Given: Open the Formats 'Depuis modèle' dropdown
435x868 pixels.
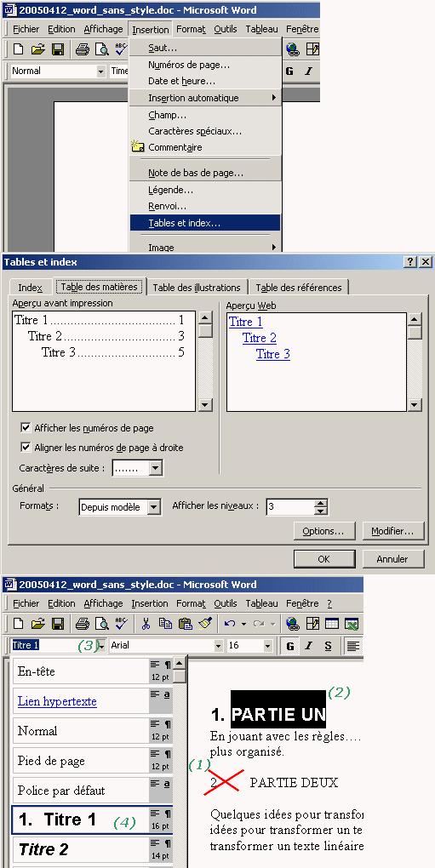Looking at the screenshot, I should pyautogui.click(x=154, y=506).
